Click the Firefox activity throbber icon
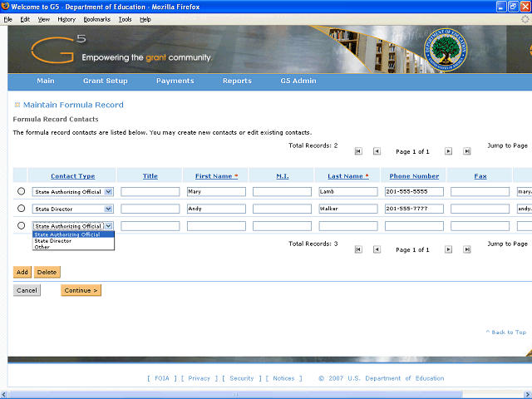 (x=525, y=19)
